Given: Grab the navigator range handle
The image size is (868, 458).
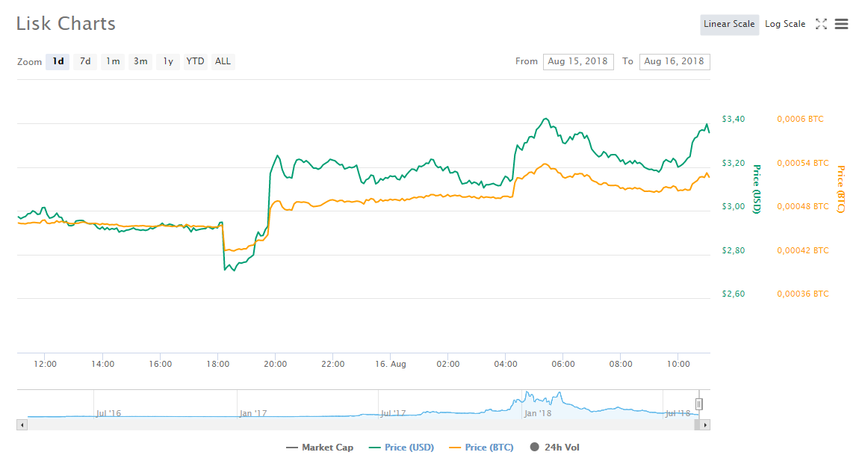Looking at the screenshot, I should point(699,404).
